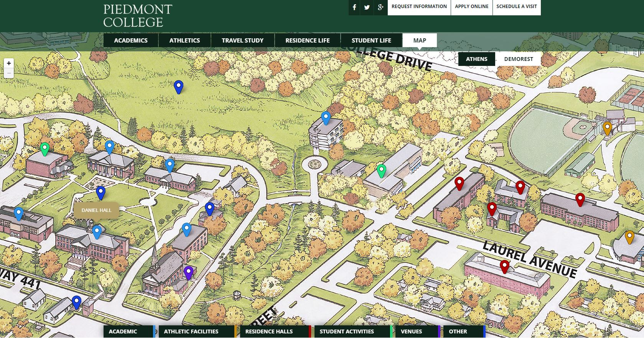Select the dark blue pin above the Daniel Hall label
644x338 pixels.
100,193
